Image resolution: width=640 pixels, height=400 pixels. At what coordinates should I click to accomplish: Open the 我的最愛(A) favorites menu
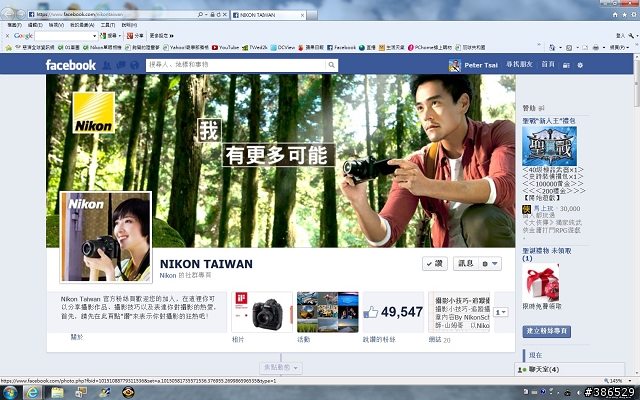[82, 25]
